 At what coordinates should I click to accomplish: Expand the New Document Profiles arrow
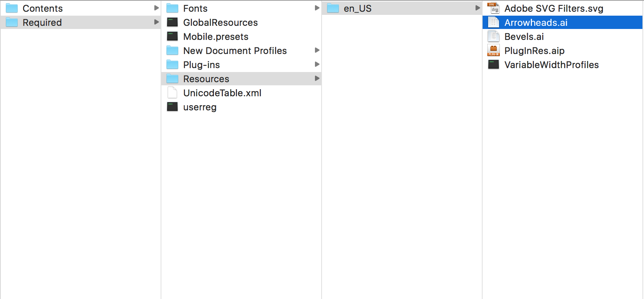[x=317, y=50]
